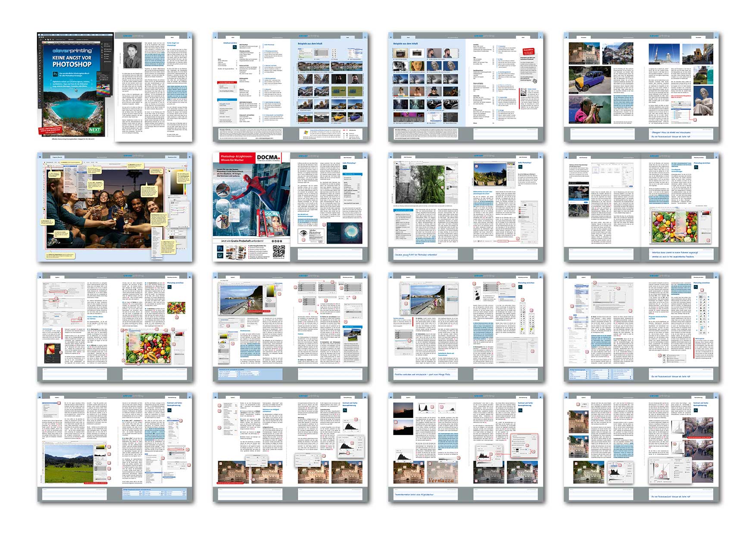
Task: Click the 'Hello Photoshop!' heading on the DOCMA spread
Action: [x=349, y=163]
